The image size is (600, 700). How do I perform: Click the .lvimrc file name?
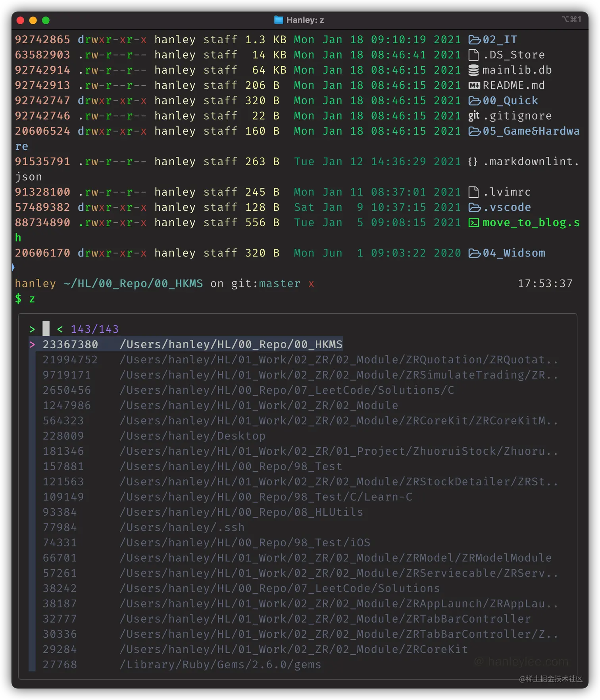click(x=507, y=192)
